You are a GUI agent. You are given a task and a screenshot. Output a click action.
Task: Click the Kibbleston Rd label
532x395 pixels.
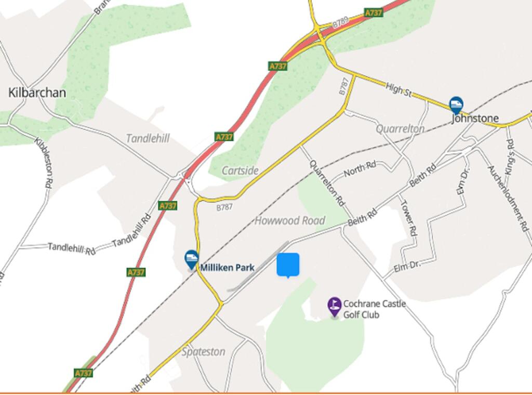pyautogui.click(x=43, y=163)
